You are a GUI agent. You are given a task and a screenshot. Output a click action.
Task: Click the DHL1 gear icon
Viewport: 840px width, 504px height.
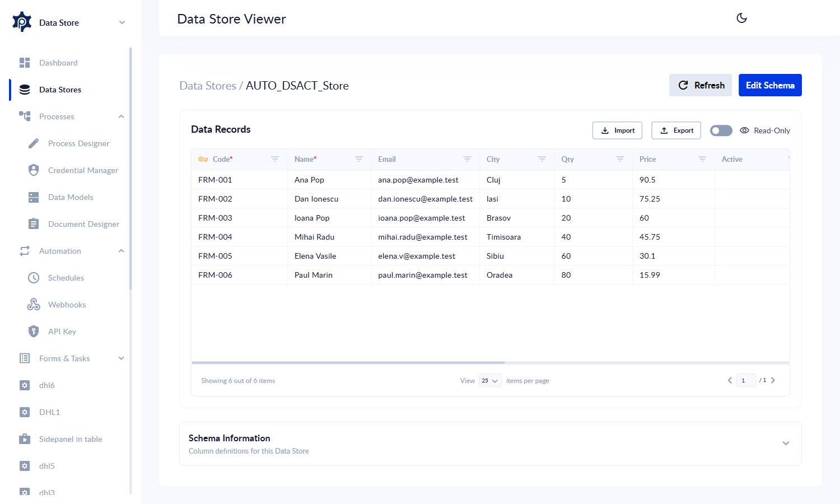click(x=25, y=412)
